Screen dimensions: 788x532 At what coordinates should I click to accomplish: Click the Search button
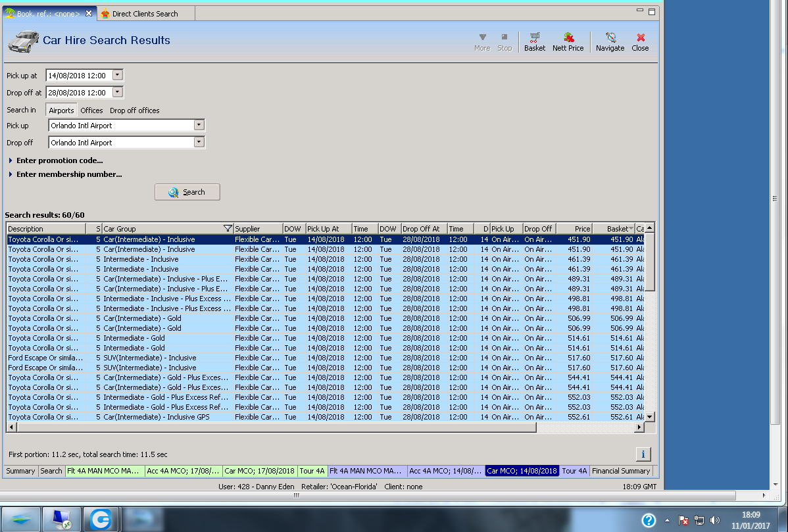point(187,192)
